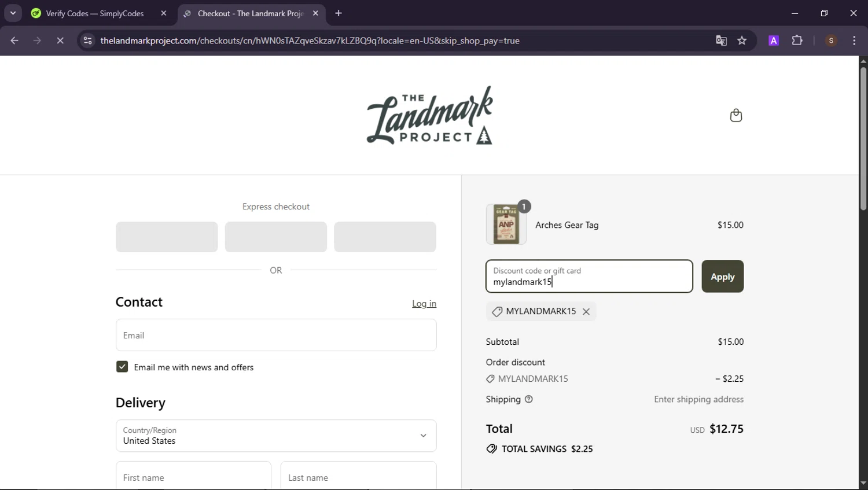Click the order discount amount − $2.25
This screenshot has width=868, height=490.
pyautogui.click(x=729, y=379)
